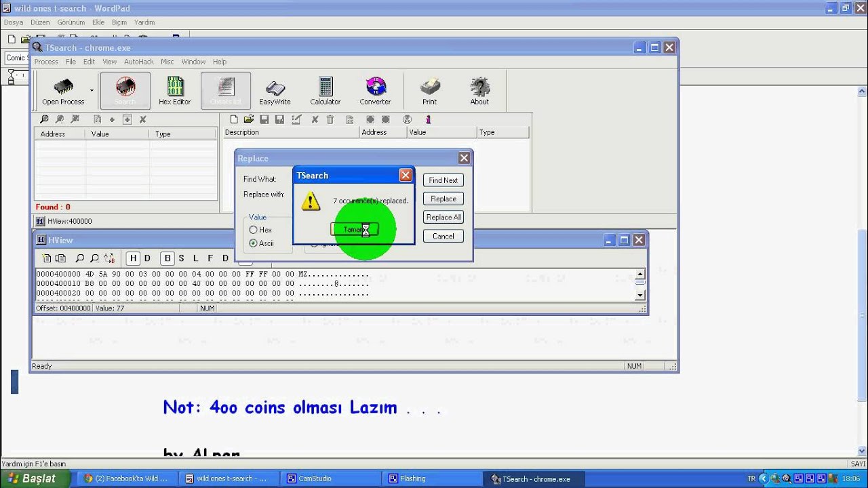Open WordPad Görünüm menu

[71, 22]
